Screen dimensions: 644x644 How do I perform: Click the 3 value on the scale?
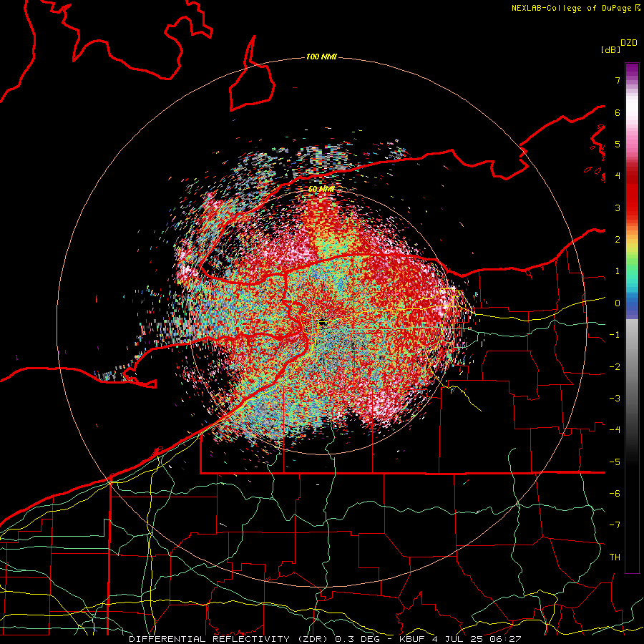[x=618, y=208]
